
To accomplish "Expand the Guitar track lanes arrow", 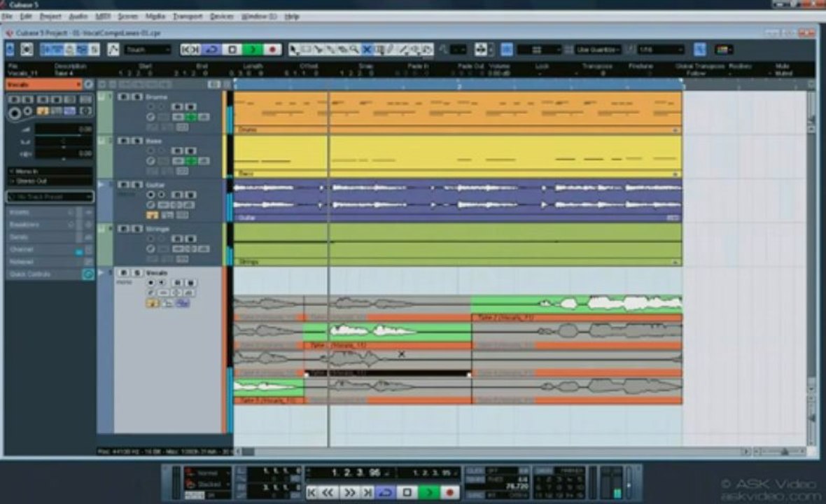I will [101, 185].
